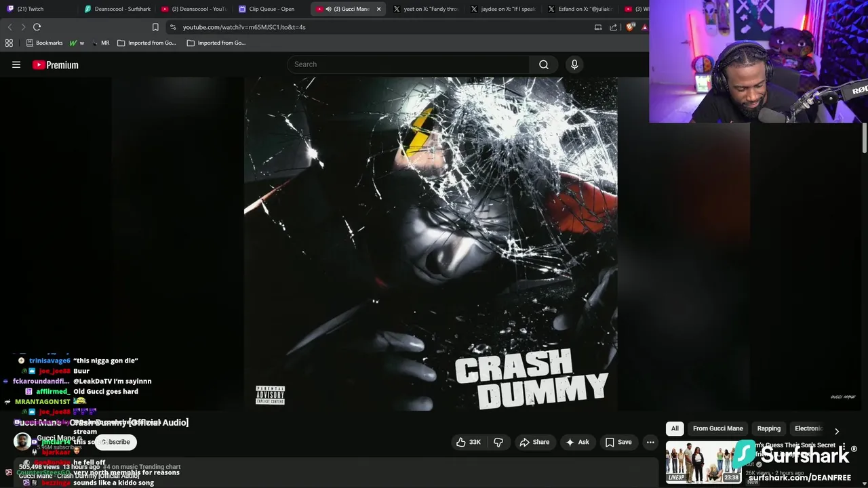Mute the Gucci Mane tab audio icon
The image size is (868, 488).
pyautogui.click(x=328, y=9)
